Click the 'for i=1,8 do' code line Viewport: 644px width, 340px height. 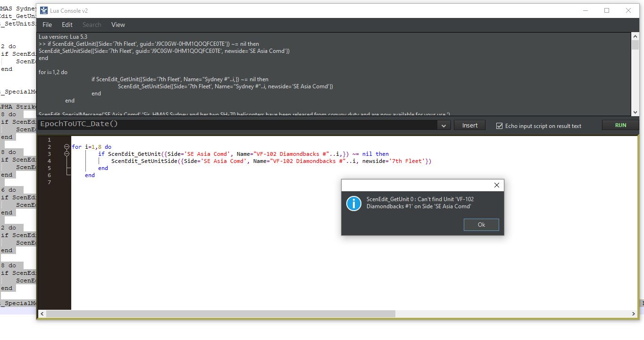click(x=92, y=147)
